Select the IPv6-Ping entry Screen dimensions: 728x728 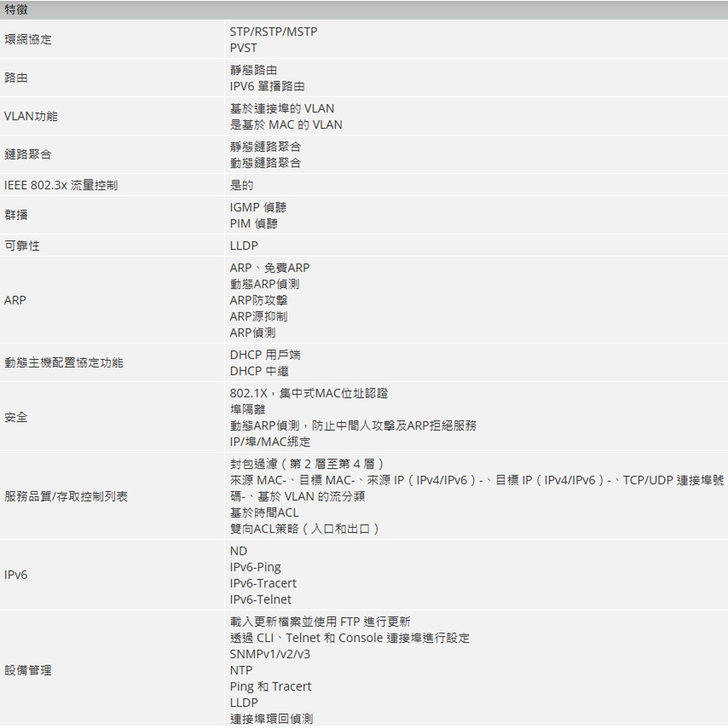(254, 566)
